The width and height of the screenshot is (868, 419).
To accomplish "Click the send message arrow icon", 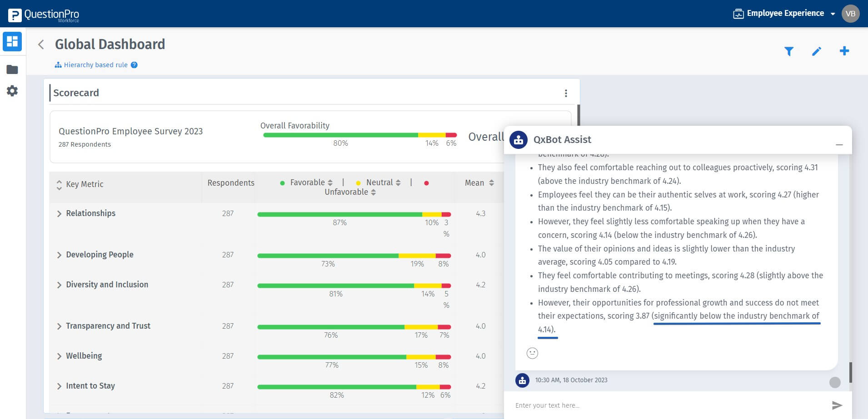I will coord(837,405).
